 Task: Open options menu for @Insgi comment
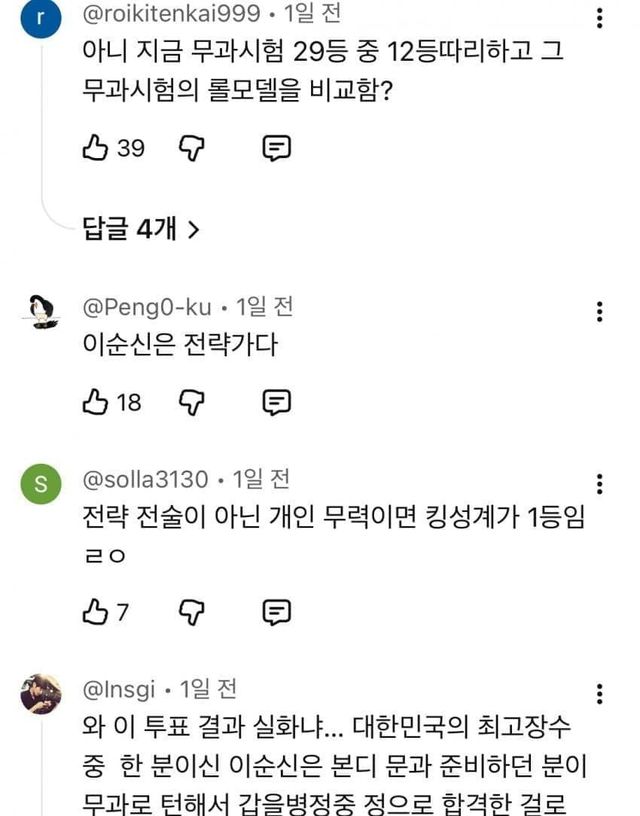coord(599,695)
